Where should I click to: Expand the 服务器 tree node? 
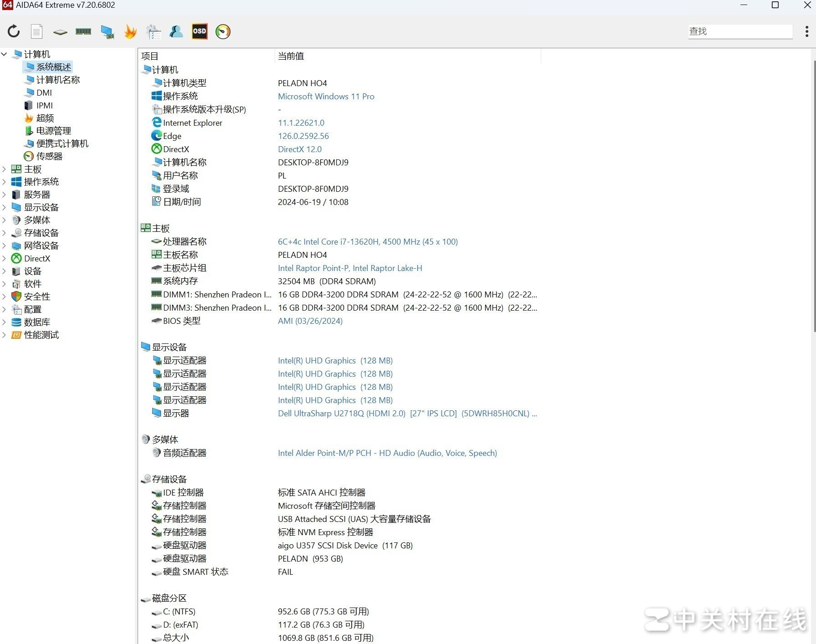pos(5,194)
